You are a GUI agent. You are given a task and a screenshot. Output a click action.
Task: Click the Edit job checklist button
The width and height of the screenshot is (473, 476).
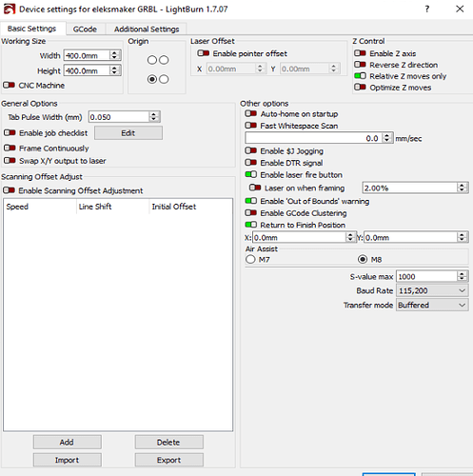pyautogui.click(x=128, y=133)
